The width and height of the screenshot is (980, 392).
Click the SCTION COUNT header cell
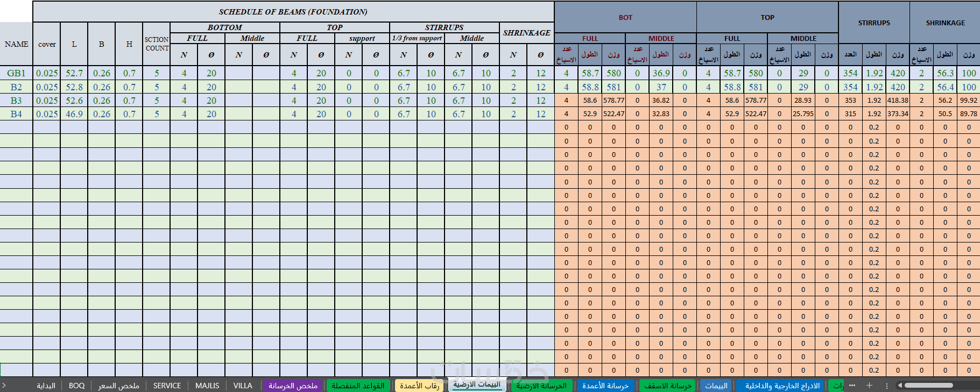[x=157, y=44]
